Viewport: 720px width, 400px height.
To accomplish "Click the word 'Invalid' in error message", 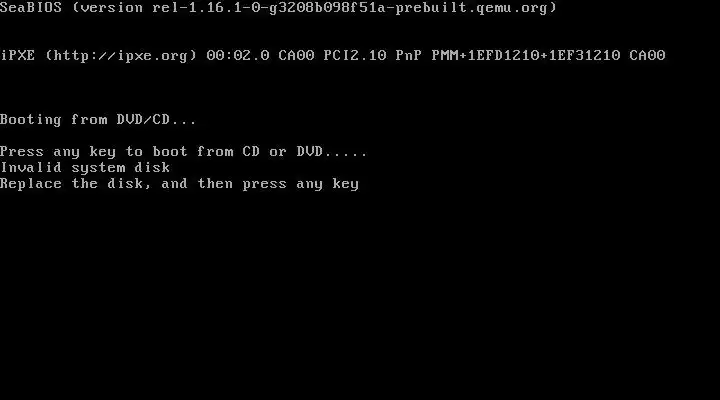I will pos(31,168).
